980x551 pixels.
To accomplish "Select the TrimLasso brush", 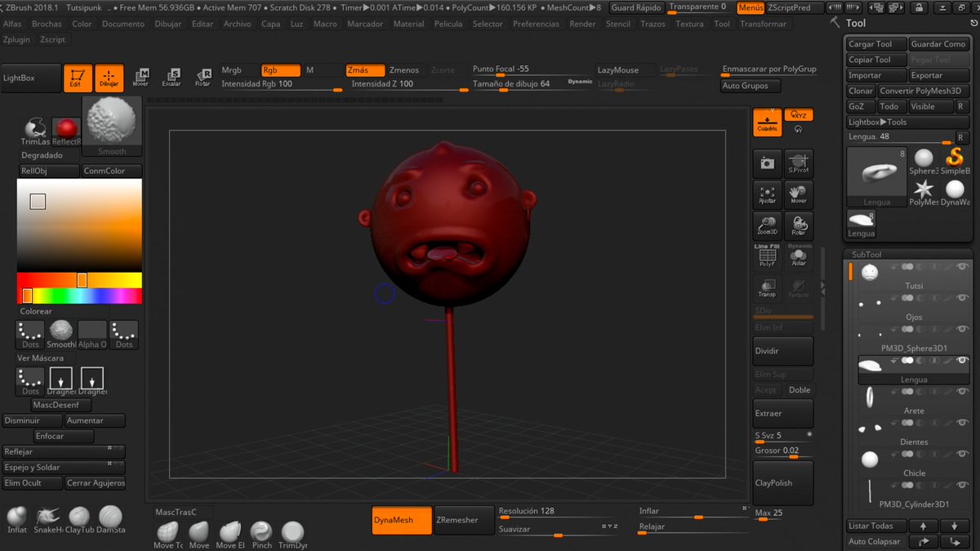I will point(35,131).
